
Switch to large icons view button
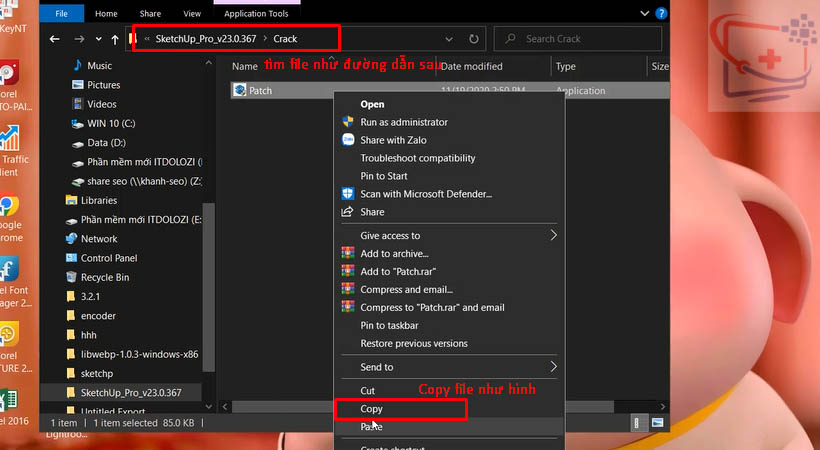(657, 424)
